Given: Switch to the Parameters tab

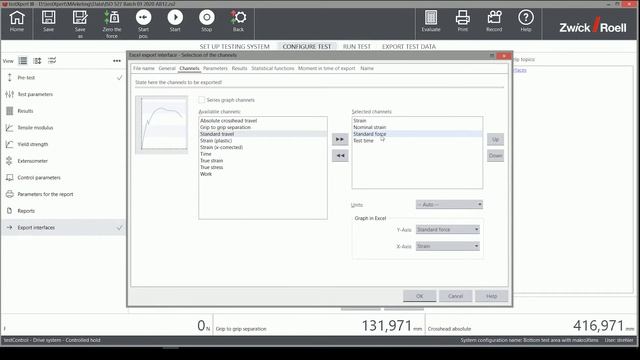Looking at the screenshot, I should (x=215, y=68).
